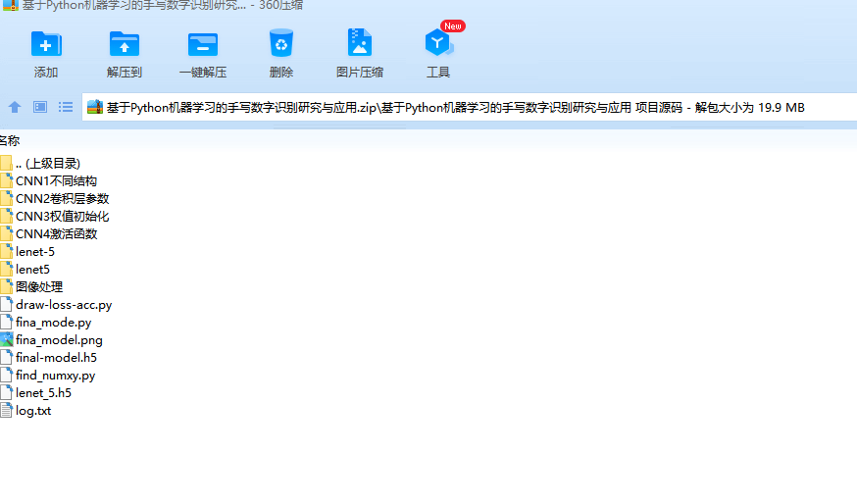Click the text file icon beside log.txt
Viewport: 857px width, 504px height.
6,411
